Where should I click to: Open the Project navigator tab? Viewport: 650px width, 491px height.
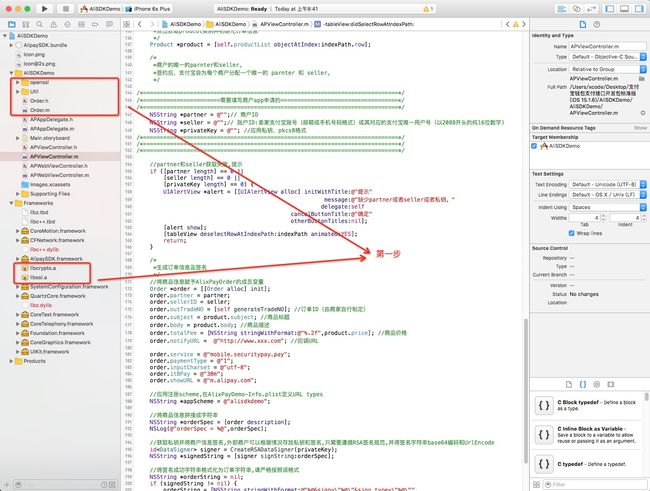[12, 24]
